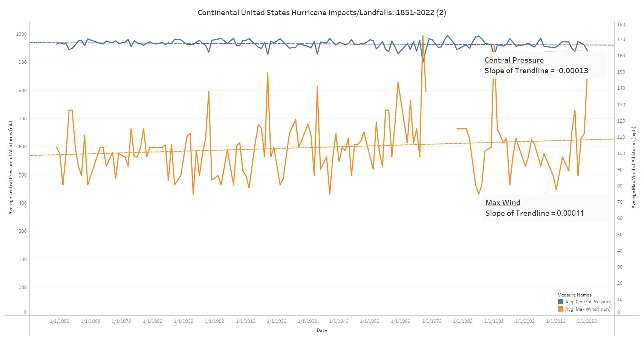Click the underlined Central Pressure annotation heading

[514, 60]
